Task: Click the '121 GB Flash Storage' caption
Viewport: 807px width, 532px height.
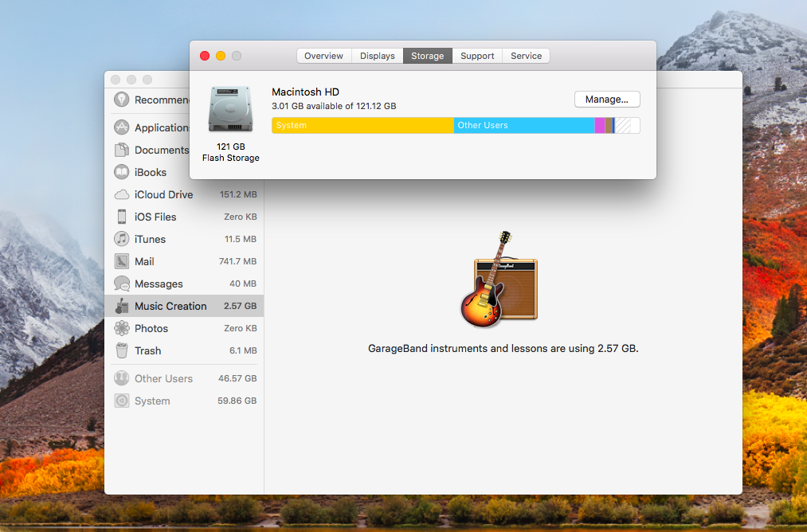Action: click(x=230, y=152)
